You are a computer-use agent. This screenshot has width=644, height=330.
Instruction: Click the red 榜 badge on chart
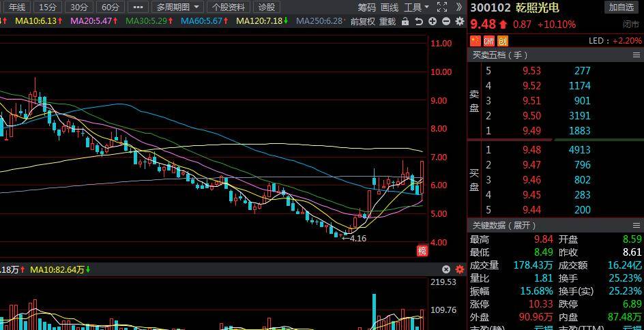point(422,250)
